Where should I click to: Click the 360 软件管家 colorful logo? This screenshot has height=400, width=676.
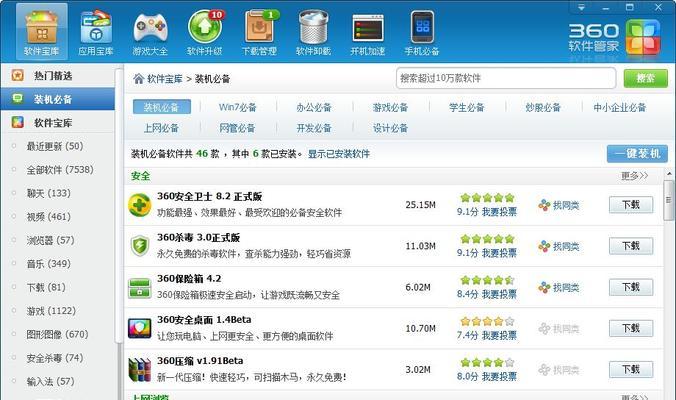click(x=643, y=38)
